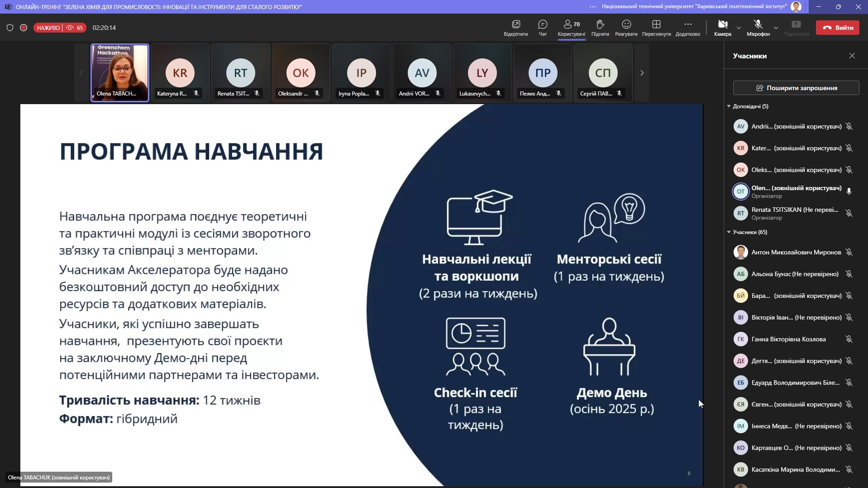This screenshot has height=488, width=868.
Task: Open the View layout options
Action: point(656,28)
